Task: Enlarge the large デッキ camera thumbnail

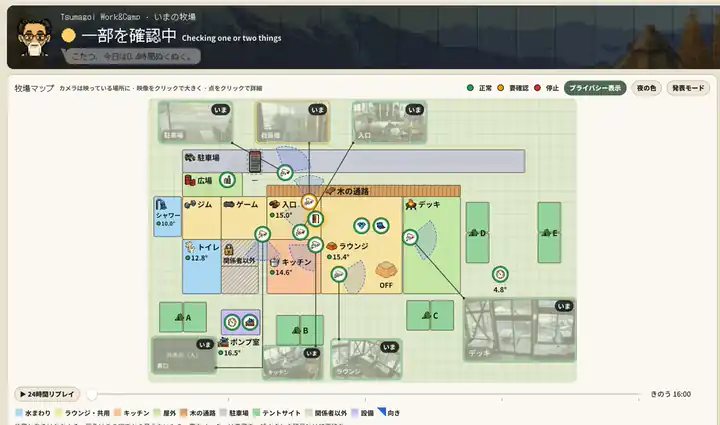Action: (519, 330)
